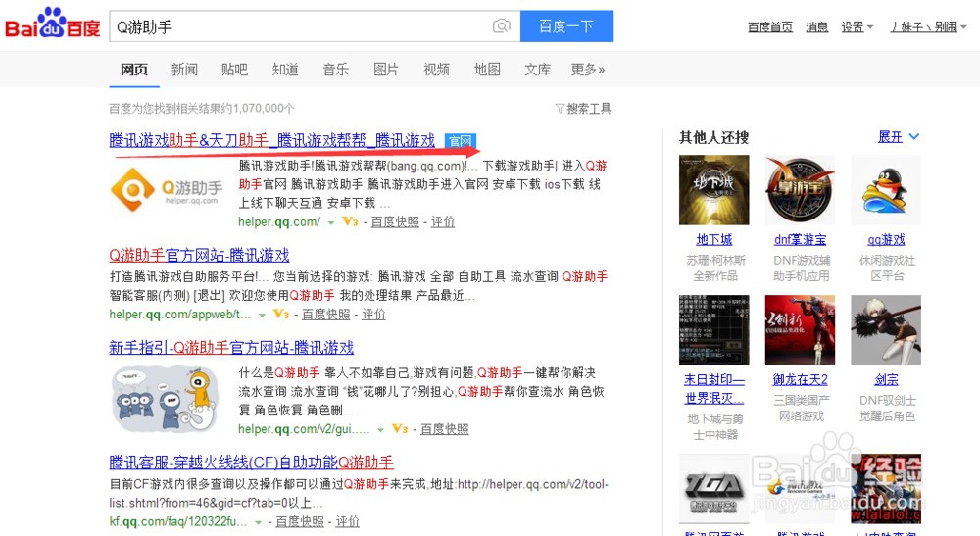Expand arrow next to helper.qq.com/ URL
980x536 pixels.
pos(330,222)
